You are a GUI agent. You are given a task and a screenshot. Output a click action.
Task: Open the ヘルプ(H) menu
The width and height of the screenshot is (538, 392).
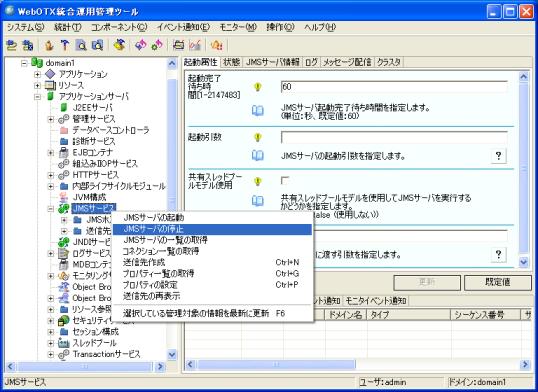click(320, 27)
